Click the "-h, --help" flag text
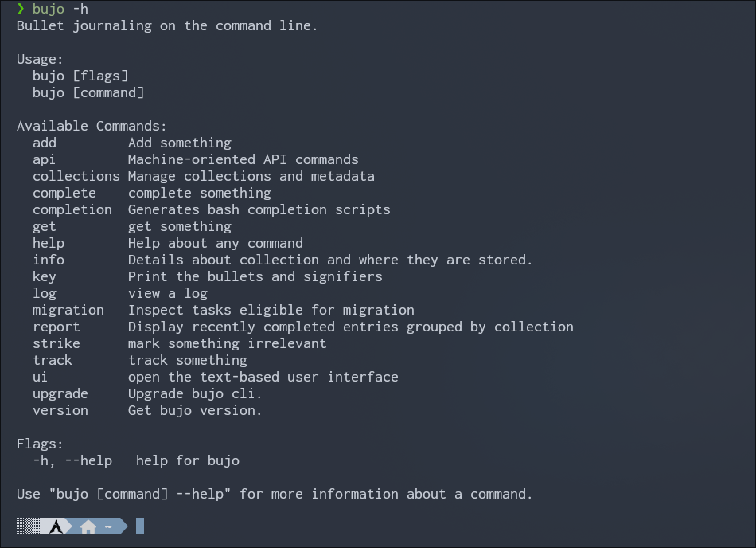 point(72,460)
